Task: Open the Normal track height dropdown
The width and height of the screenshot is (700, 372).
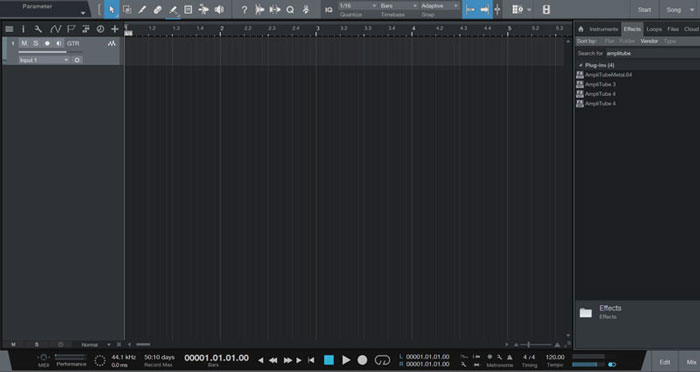Action: click(95, 344)
